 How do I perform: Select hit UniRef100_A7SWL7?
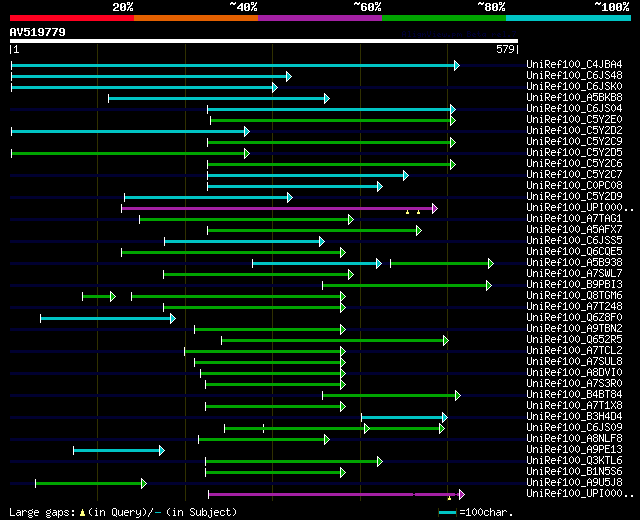(x=574, y=274)
